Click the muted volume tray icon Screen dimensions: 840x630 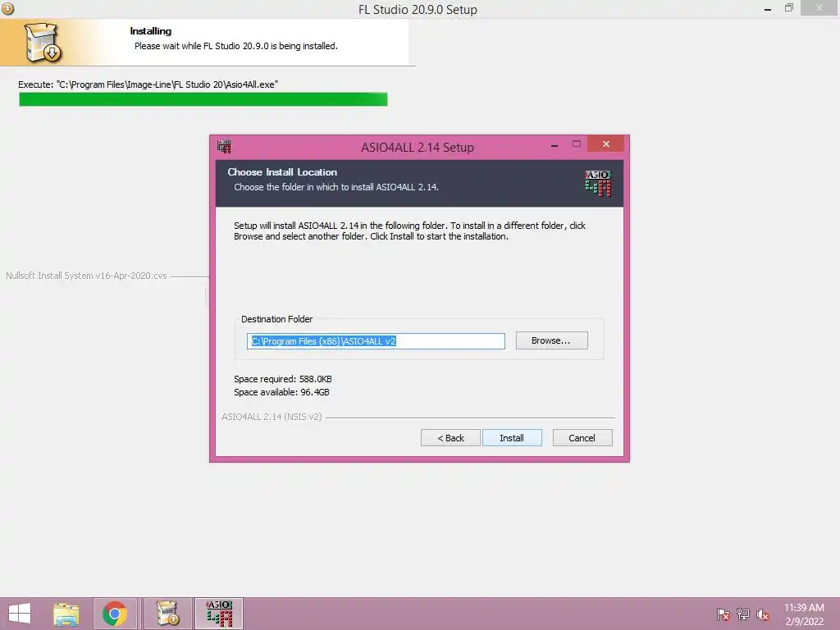tap(762, 614)
